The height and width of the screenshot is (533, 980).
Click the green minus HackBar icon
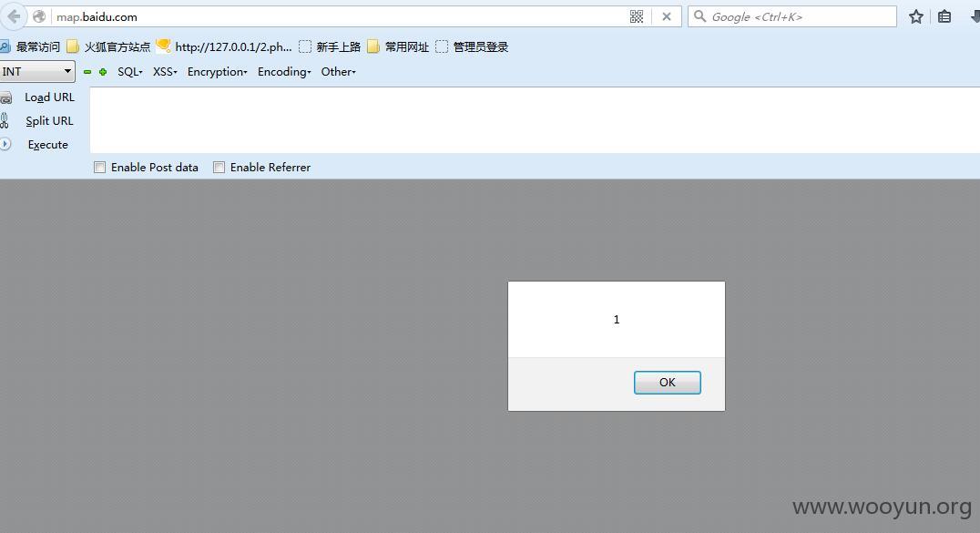point(87,72)
